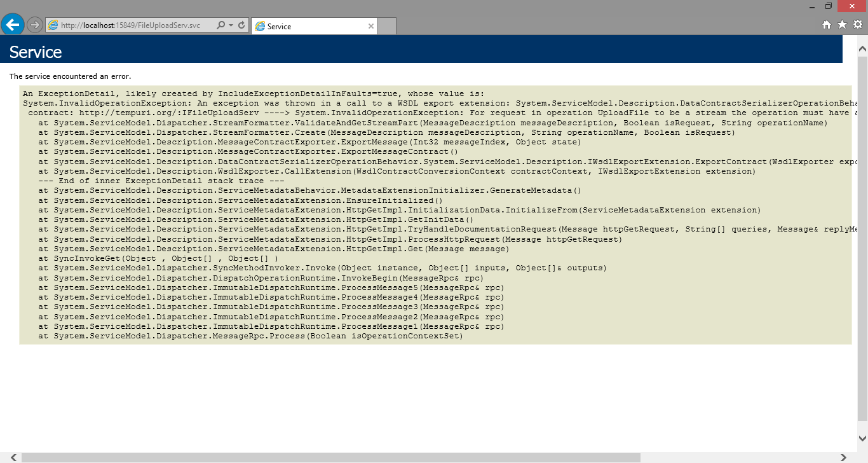Click the horizontal scrollbar right arrow

[x=843, y=457]
